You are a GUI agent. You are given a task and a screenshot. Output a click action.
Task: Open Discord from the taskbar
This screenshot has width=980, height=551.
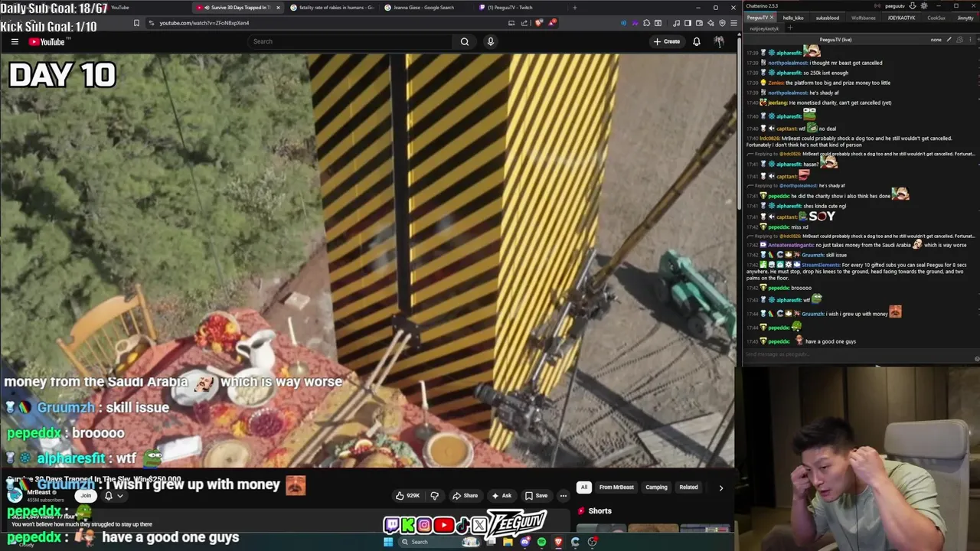[524, 542]
